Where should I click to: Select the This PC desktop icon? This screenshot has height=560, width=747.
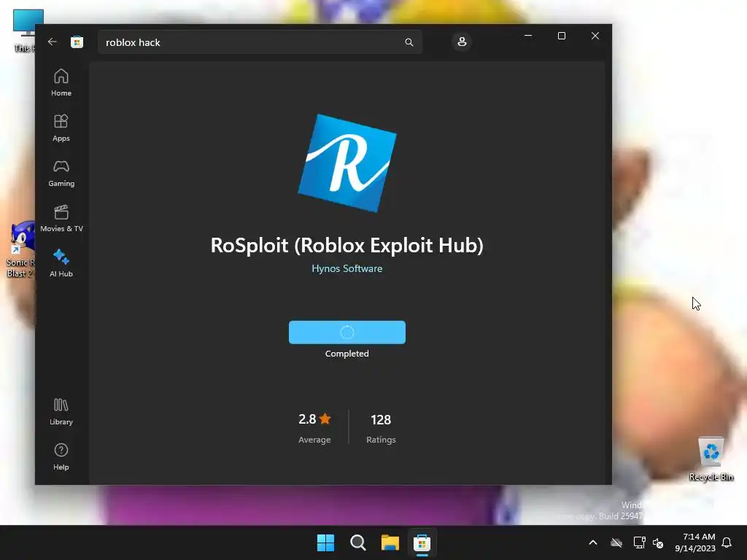point(24,31)
